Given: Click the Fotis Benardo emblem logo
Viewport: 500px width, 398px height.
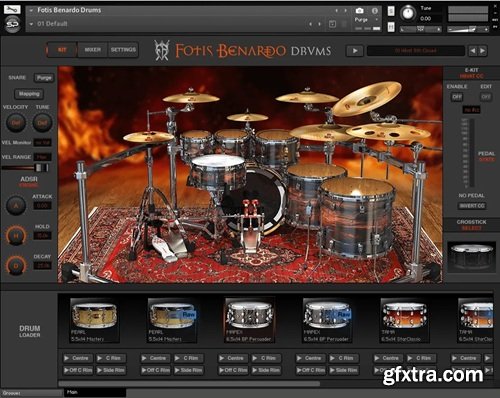Looking at the screenshot, I should coord(162,50).
